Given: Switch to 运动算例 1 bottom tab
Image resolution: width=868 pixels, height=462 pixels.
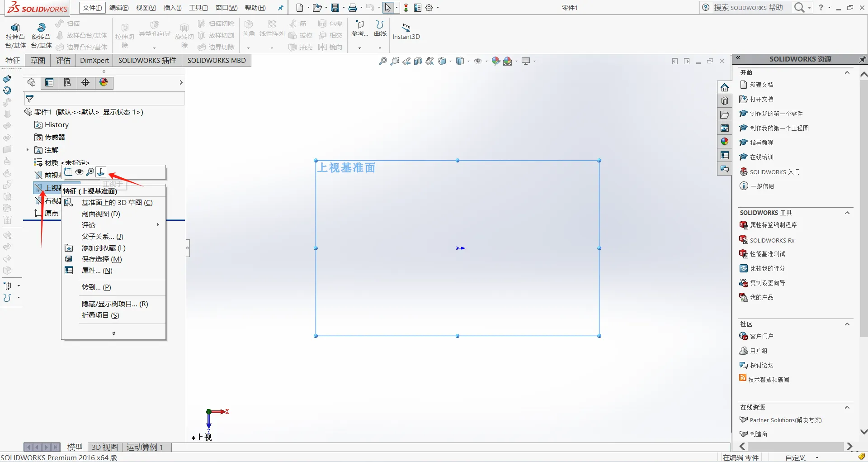Looking at the screenshot, I should click(x=144, y=447).
